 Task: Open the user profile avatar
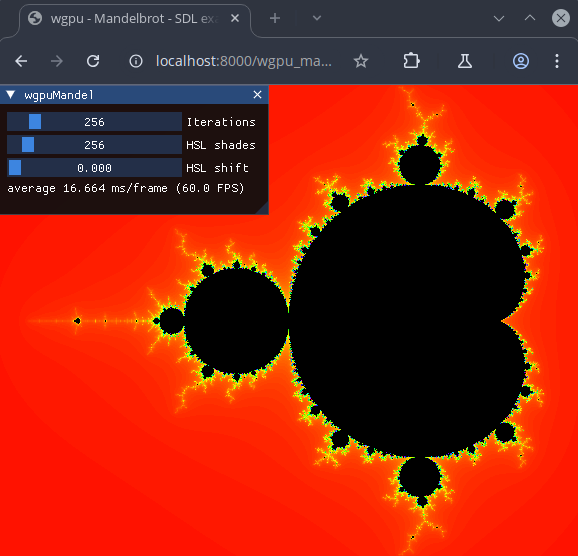pyautogui.click(x=521, y=61)
